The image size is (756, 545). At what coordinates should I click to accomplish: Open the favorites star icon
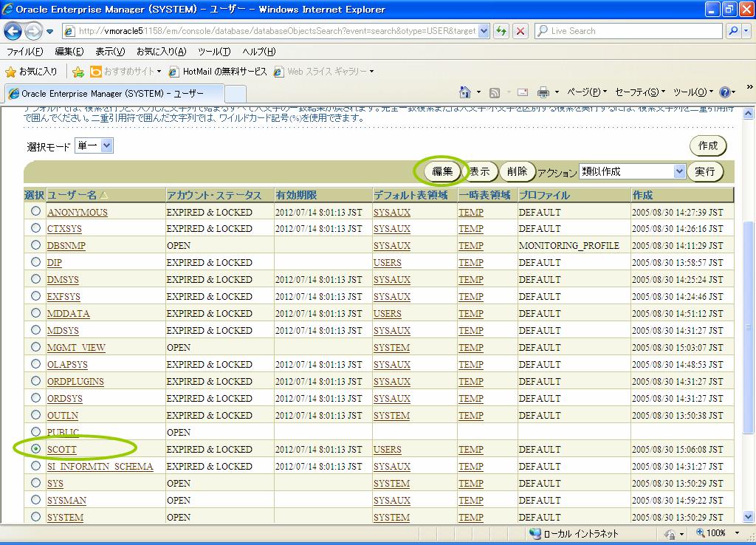point(10,72)
